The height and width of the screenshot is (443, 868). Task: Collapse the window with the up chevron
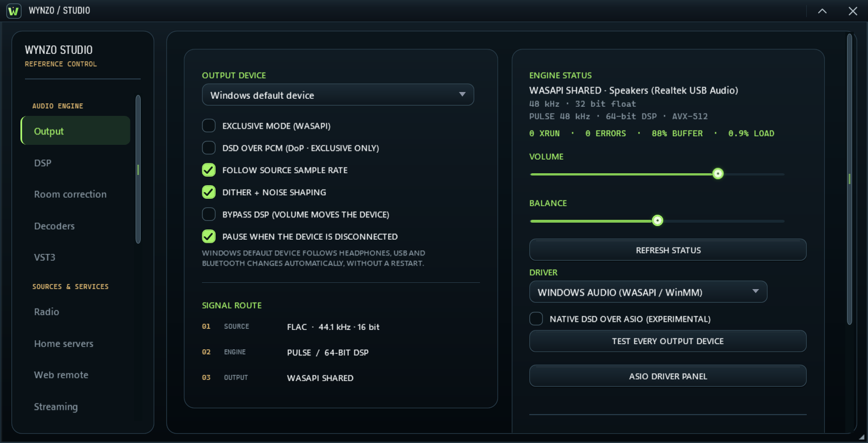point(822,11)
